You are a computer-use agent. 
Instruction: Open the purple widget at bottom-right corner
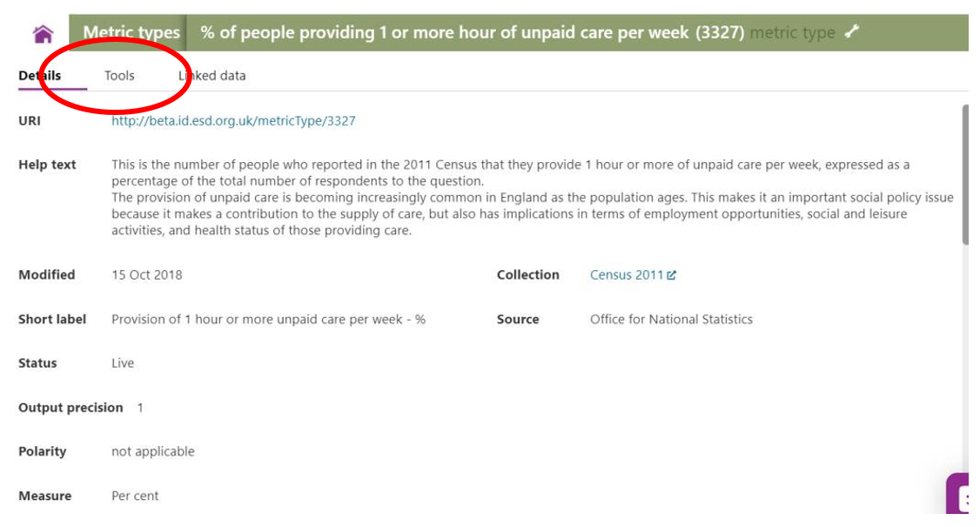959,494
